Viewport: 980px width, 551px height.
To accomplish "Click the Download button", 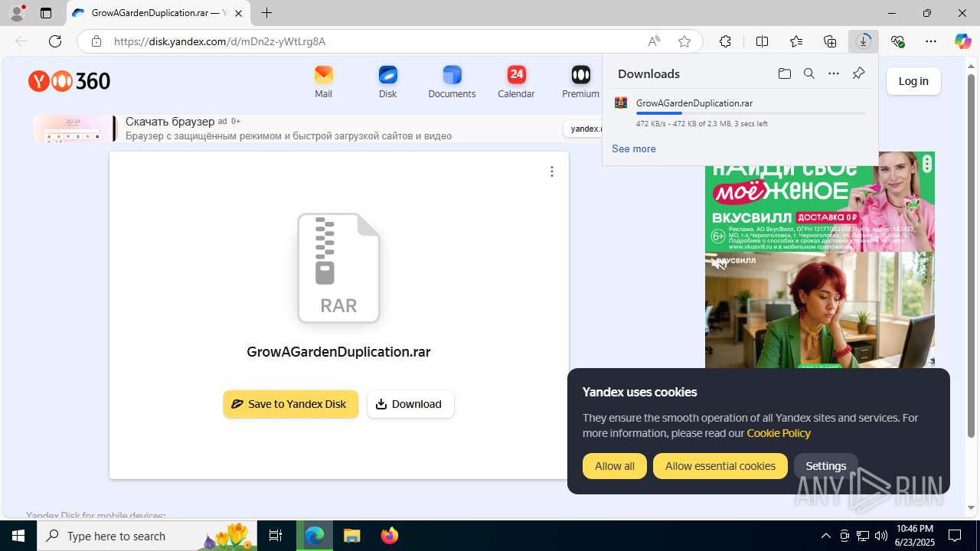I will point(410,404).
